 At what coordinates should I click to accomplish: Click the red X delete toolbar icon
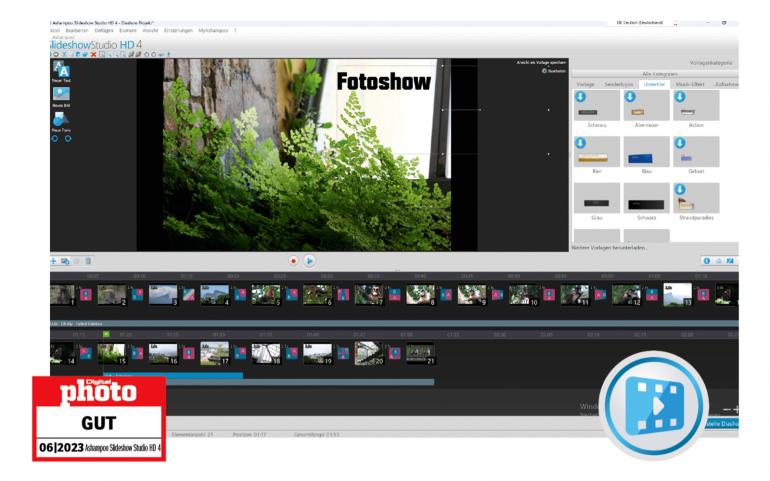93,55
